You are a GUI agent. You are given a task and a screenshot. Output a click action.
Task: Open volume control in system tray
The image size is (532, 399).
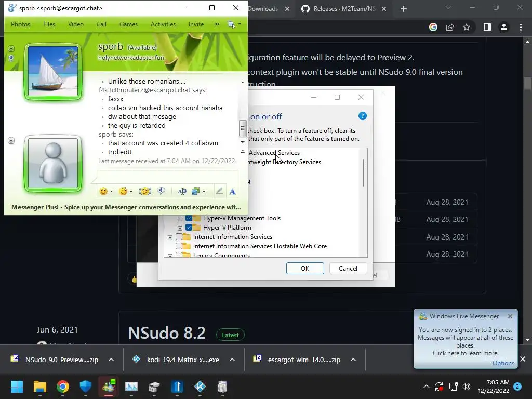coord(466,387)
